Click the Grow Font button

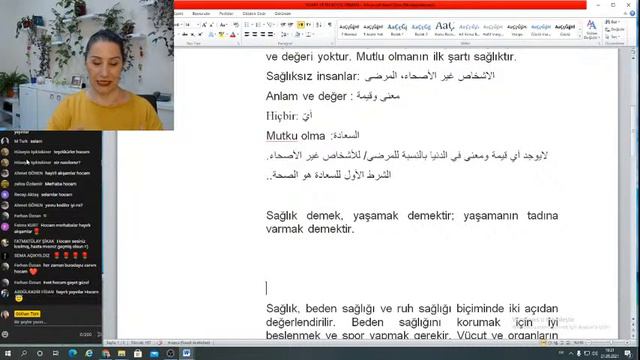pyautogui.click(x=204, y=25)
